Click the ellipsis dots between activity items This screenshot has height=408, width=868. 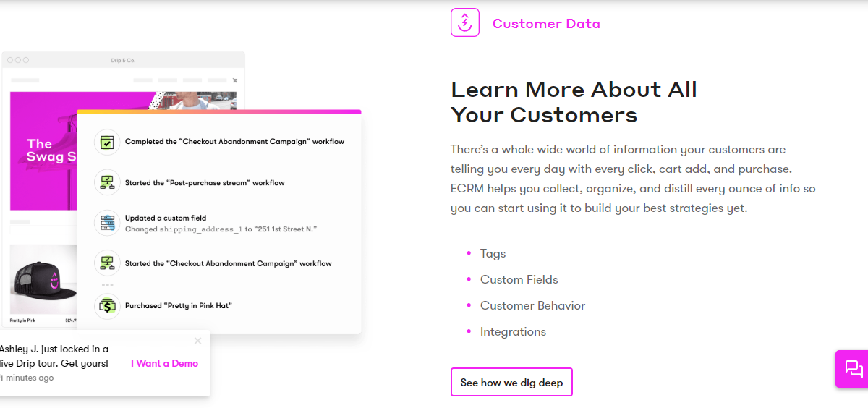107,285
